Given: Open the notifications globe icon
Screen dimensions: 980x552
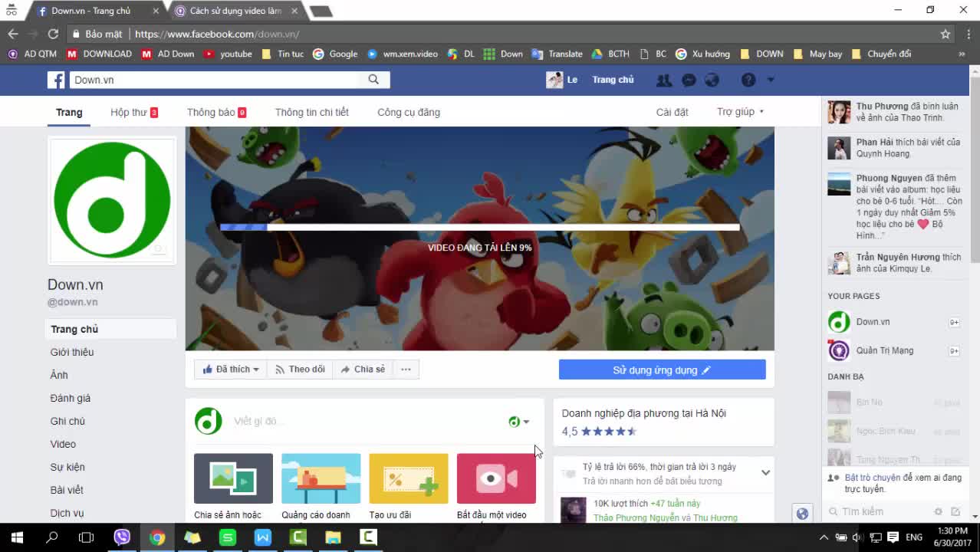Looking at the screenshot, I should point(712,80).
